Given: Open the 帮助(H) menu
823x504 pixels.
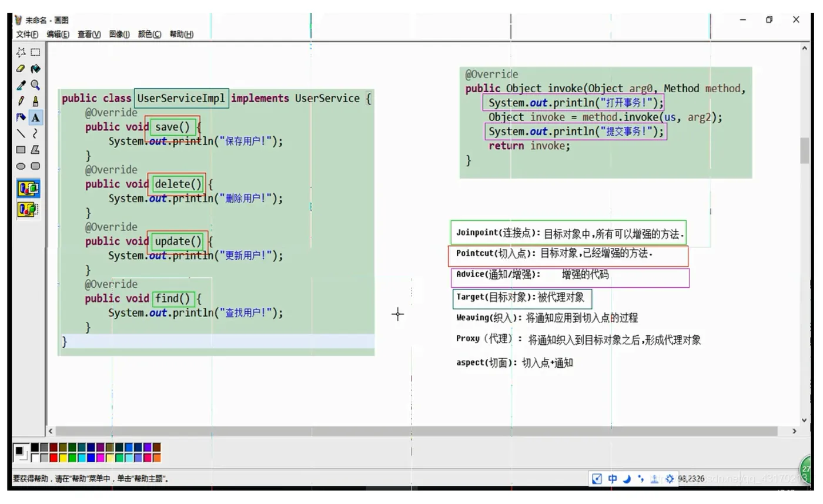Looking at the screenshot, I should [181, 35].
